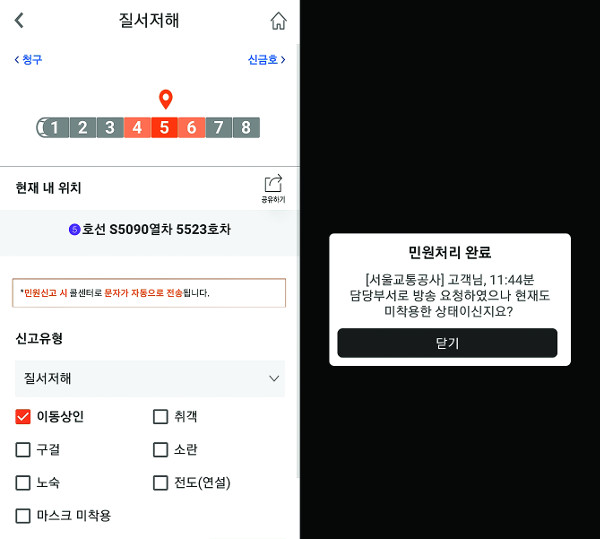Expand dropdown using its chevron arrow
The width and height of the screenshot is (600, 539).
pyautogui.click(x=274, y=379)
